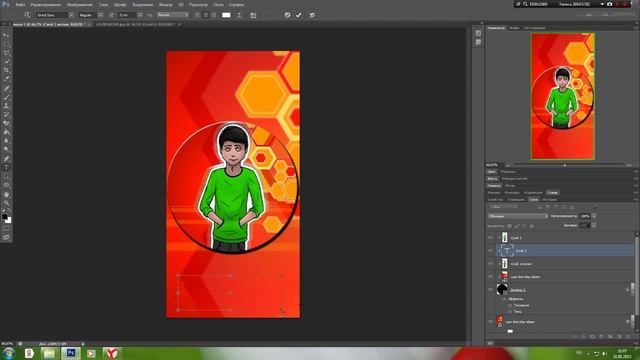Create a new layer icon in Layers panel

tap(619, 337)
